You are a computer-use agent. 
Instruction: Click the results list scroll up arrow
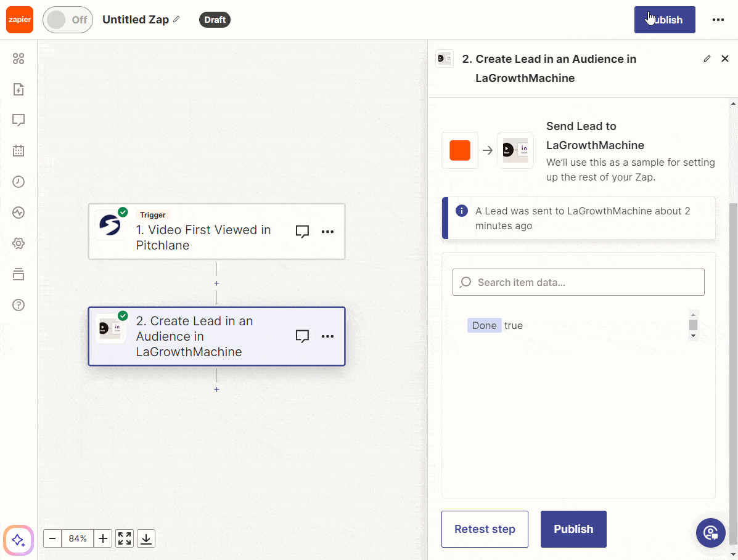693,315
